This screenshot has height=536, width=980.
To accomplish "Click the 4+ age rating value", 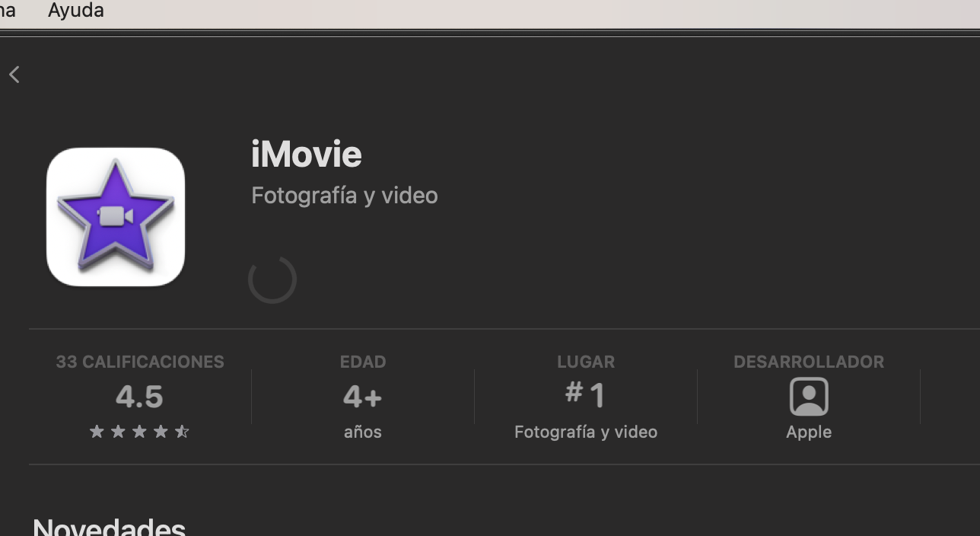I will tap(363, 397).
